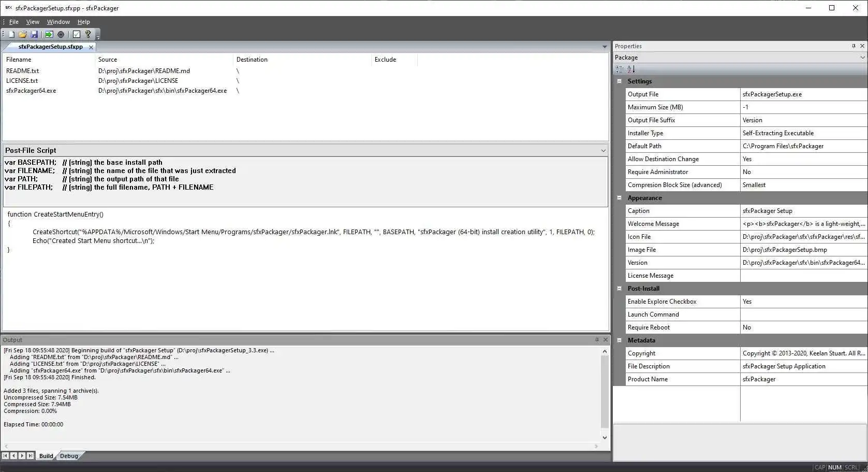868x472 pixels.
Task: Click the next output tab arrow
Action: pyautogui.click(x=22, y=456)
